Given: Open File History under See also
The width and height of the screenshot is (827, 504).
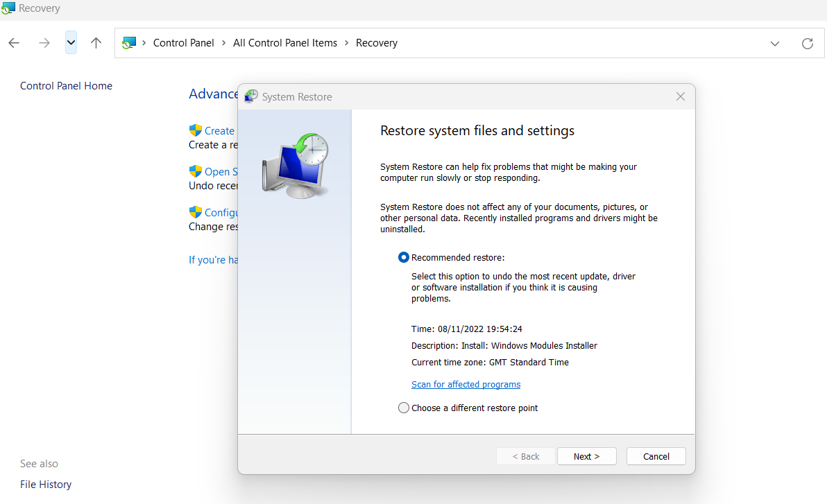Looking at the screenshot, I should (46, 485).
